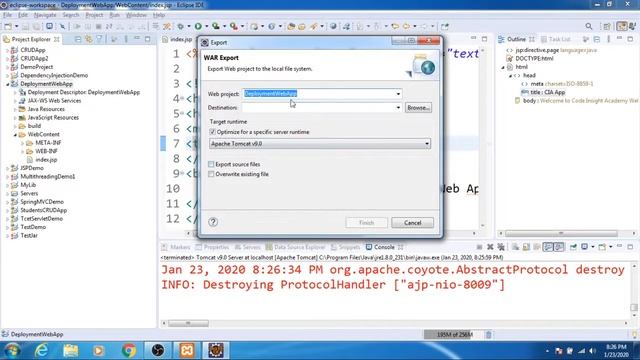The image size is (640, 360).
Task: Click the green Run toolbar button
Action: (x=198, y=27)
